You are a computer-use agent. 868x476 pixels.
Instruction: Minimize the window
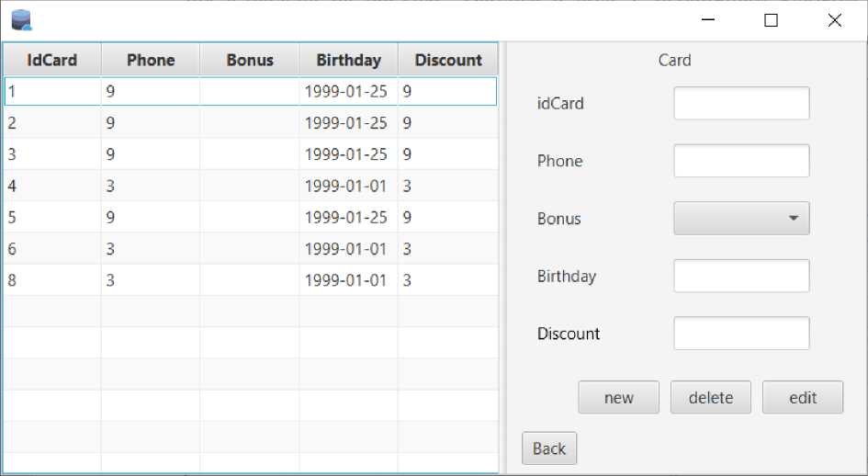point(708,20)
